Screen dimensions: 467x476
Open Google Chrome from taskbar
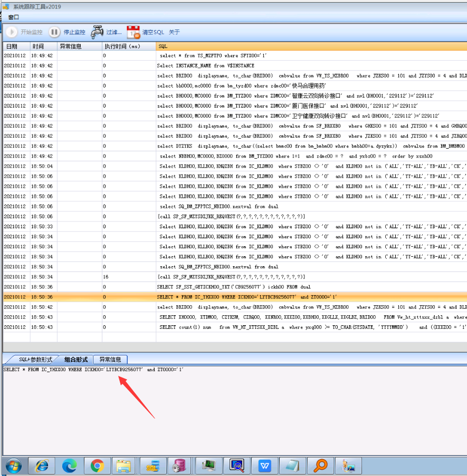[97, 465]
